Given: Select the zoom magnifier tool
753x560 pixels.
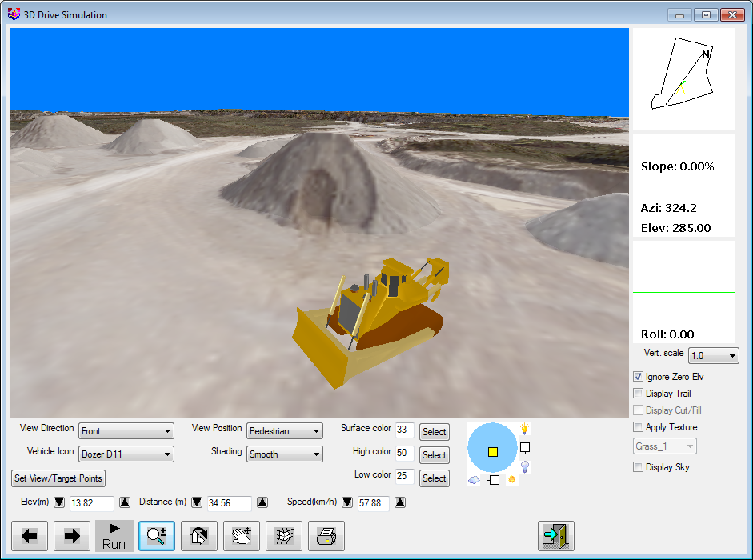Looking at the screenshot, I should [x=157, y=535].
